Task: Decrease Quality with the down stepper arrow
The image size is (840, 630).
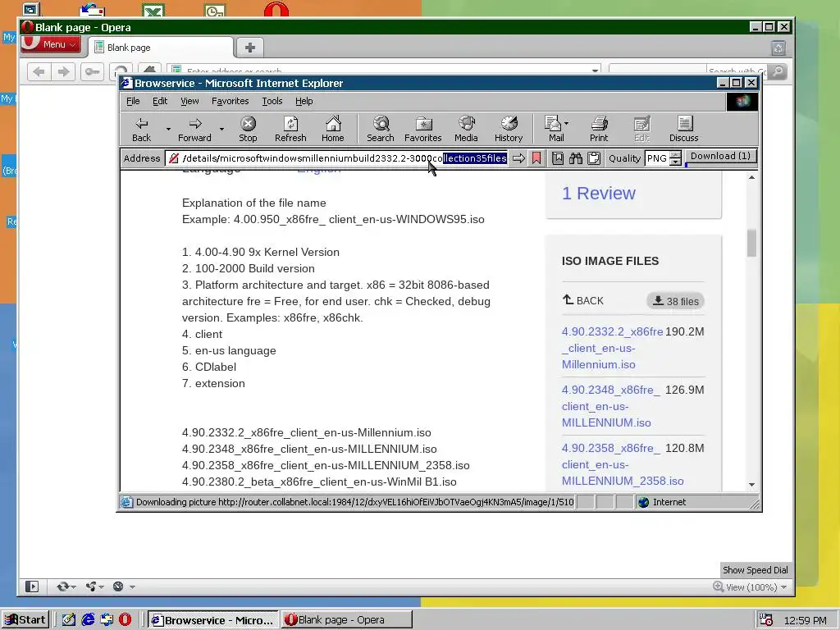Action: [676, 162]
